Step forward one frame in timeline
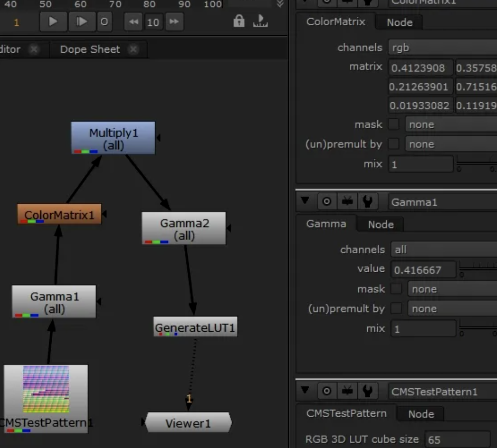 (82, 21)
